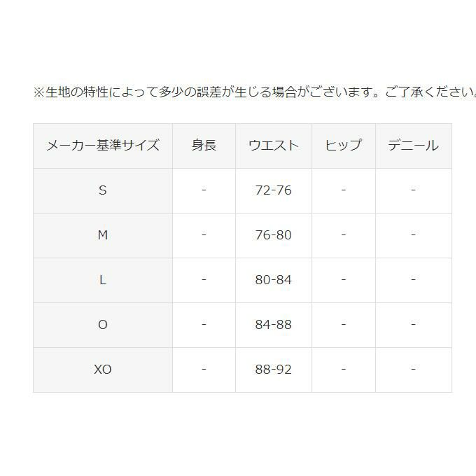Click the メーカー基準サイズ header cell
476x476 pixels.
[103, 146]
